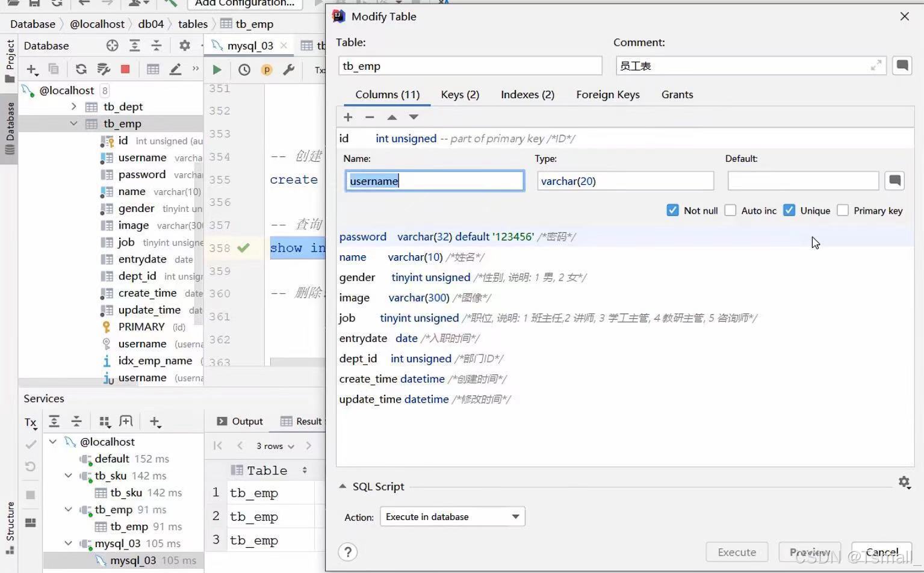Viewport: 924px width, 573px height.
Task: Click the orange P playground icon
Action: [267, 70]
